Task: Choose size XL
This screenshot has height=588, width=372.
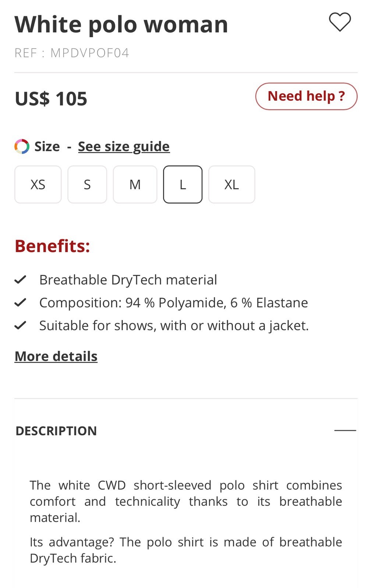Action: 231,184
